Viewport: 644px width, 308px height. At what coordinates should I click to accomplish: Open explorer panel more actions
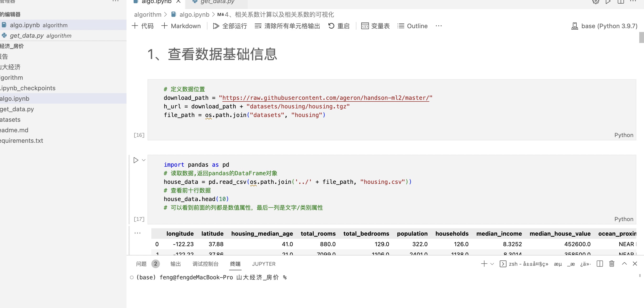[x=116, y=1]
